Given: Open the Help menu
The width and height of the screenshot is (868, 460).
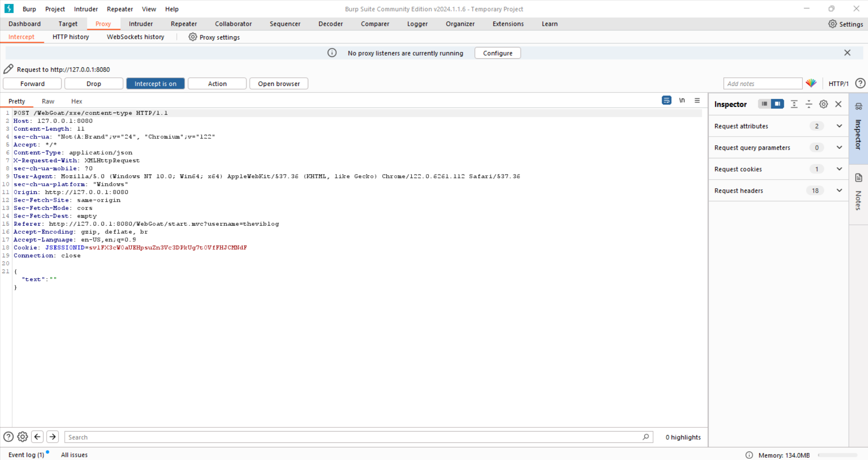Looking at the screenshot, I should tap(172, 9).
